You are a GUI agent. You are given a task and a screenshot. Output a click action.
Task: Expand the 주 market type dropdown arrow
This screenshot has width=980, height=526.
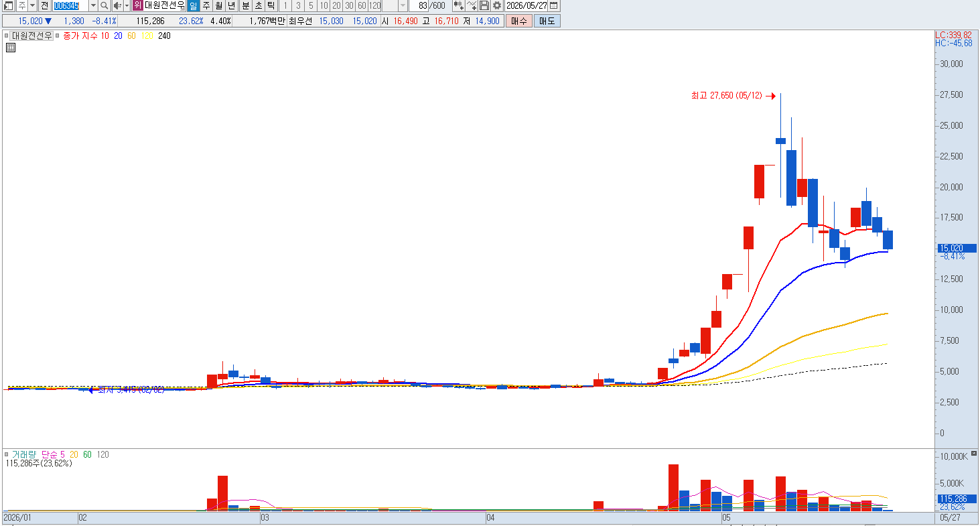click(x=32, y=5)
